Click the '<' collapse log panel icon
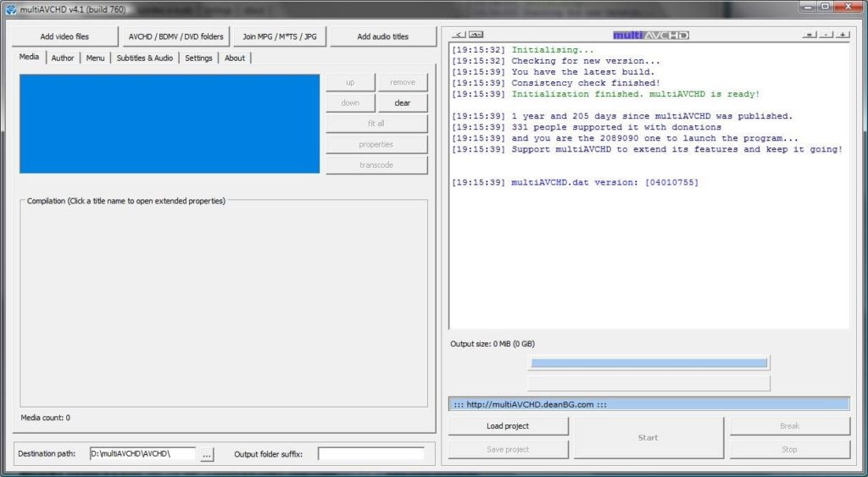 [x=459, y=35]
